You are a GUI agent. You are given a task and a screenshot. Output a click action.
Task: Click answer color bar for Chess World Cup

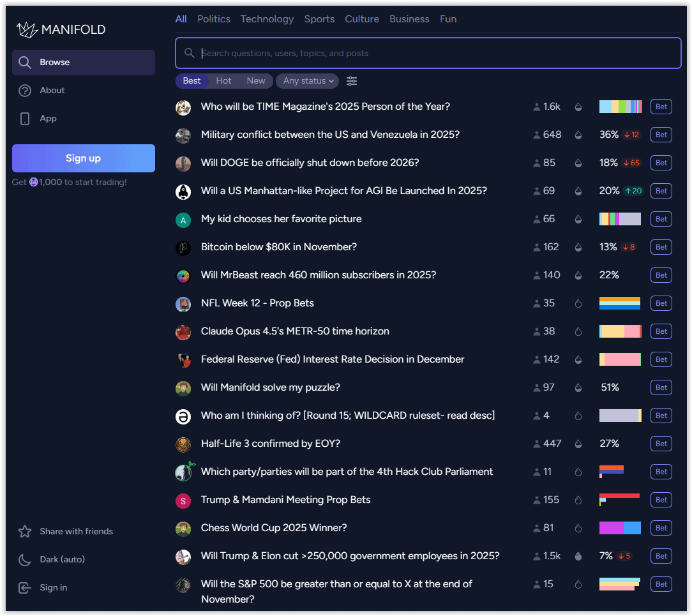(620, 528)
